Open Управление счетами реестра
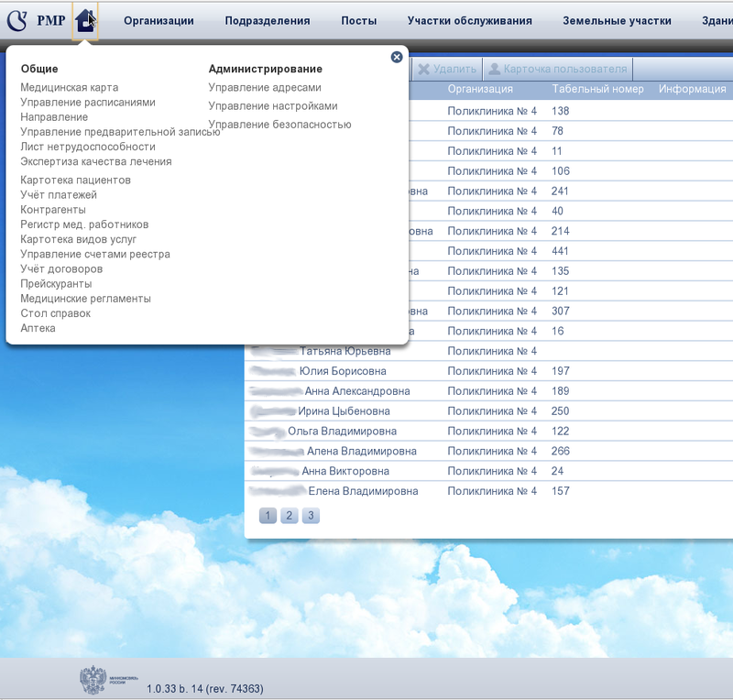 click(95, 255)
